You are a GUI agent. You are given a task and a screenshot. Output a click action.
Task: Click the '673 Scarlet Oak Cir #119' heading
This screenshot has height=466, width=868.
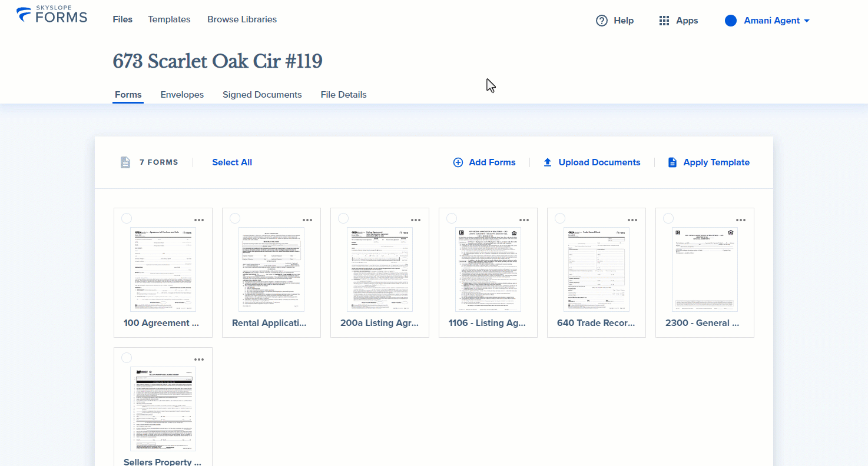click(x=217, y=61)
